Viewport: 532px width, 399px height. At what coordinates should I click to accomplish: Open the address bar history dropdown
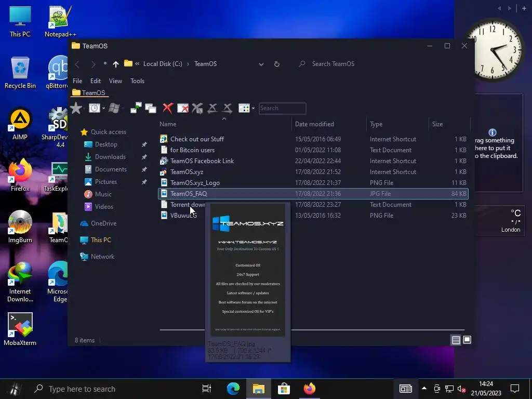(261, 64)
